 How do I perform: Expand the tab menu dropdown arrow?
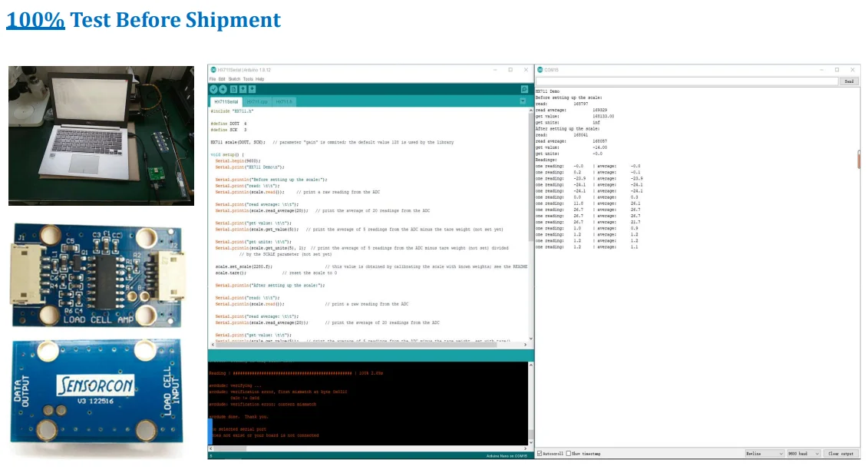tap(523, 101)
